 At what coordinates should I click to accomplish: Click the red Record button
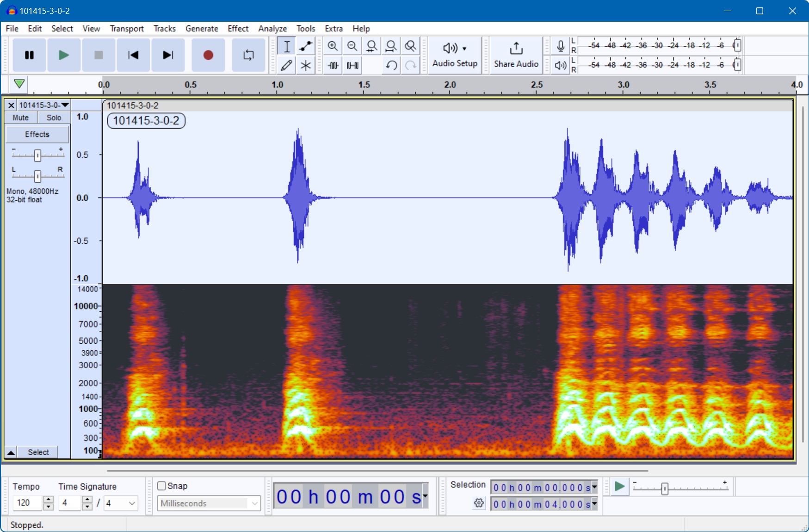click(208, 55)
